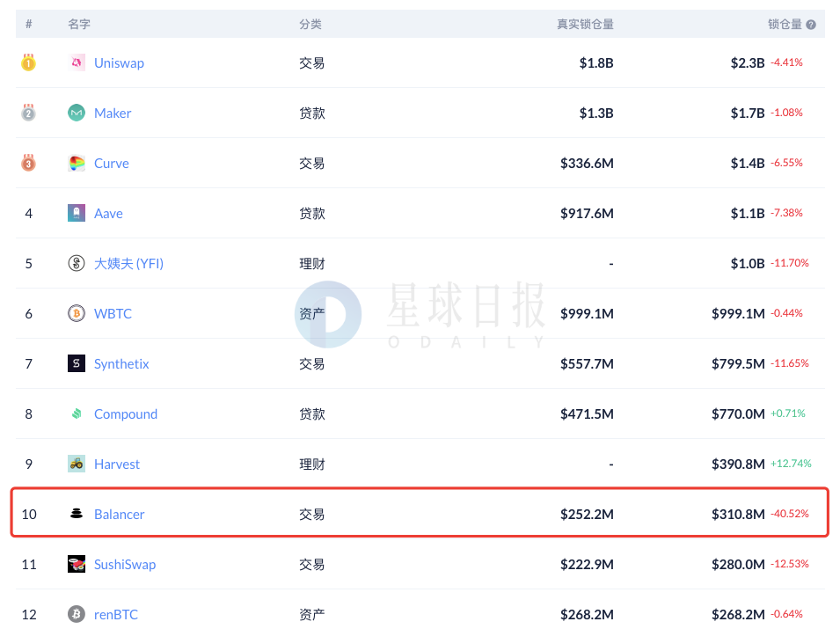The width and height of the screenshot is (840, 629).
Task: Click Curve's $336.6M value
Action: tap(587, 164)
